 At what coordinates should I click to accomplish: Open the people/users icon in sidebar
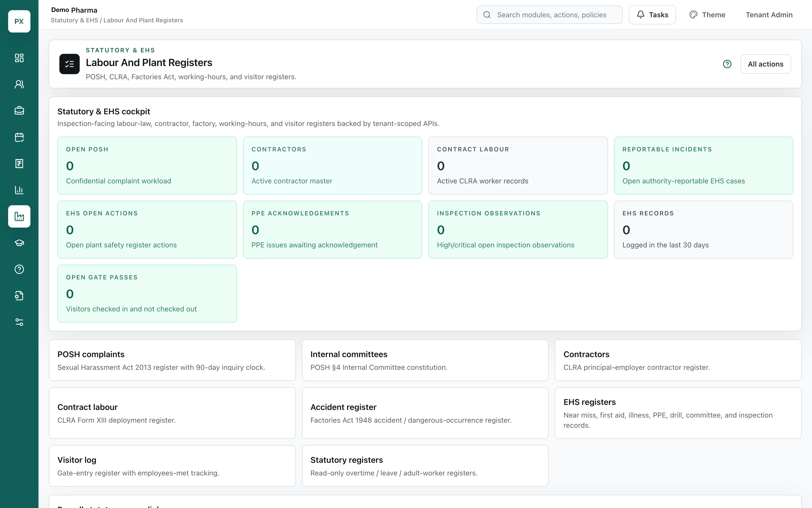[x=19, y=84]
